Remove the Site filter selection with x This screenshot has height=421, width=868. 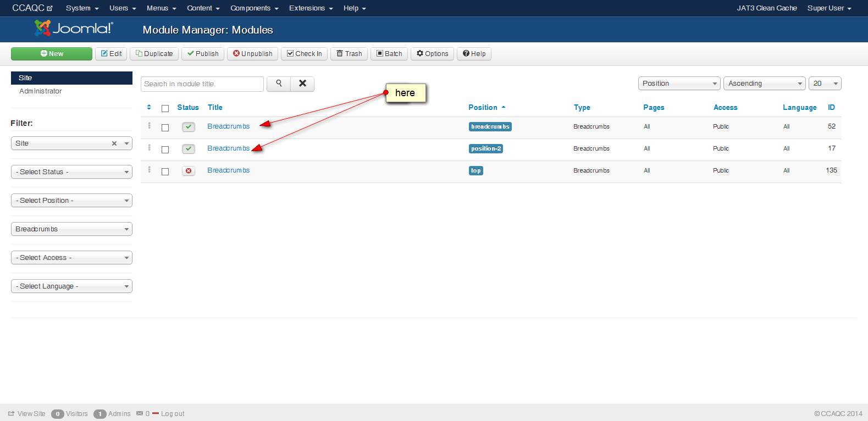pyautogui.click(x=114, y=143)
